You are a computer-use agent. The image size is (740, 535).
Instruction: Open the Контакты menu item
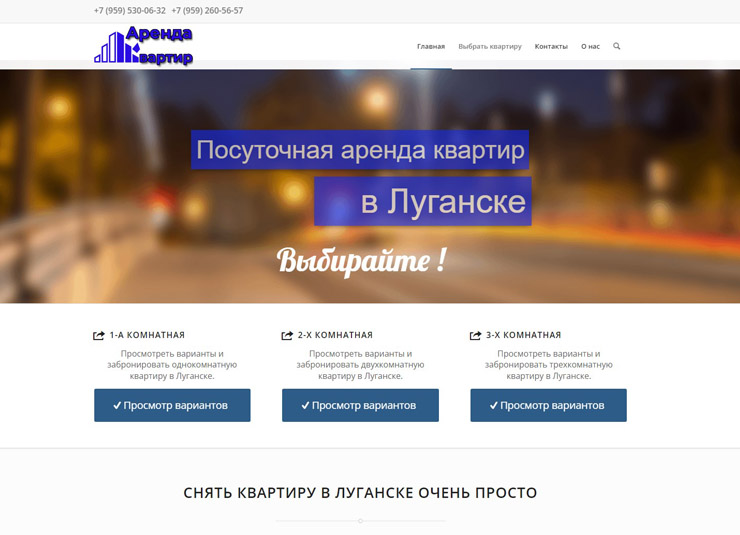tap(551, 46)
